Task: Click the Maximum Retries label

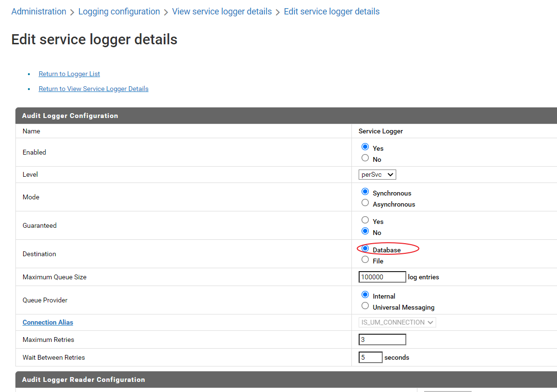Action: tap(48, 340)
